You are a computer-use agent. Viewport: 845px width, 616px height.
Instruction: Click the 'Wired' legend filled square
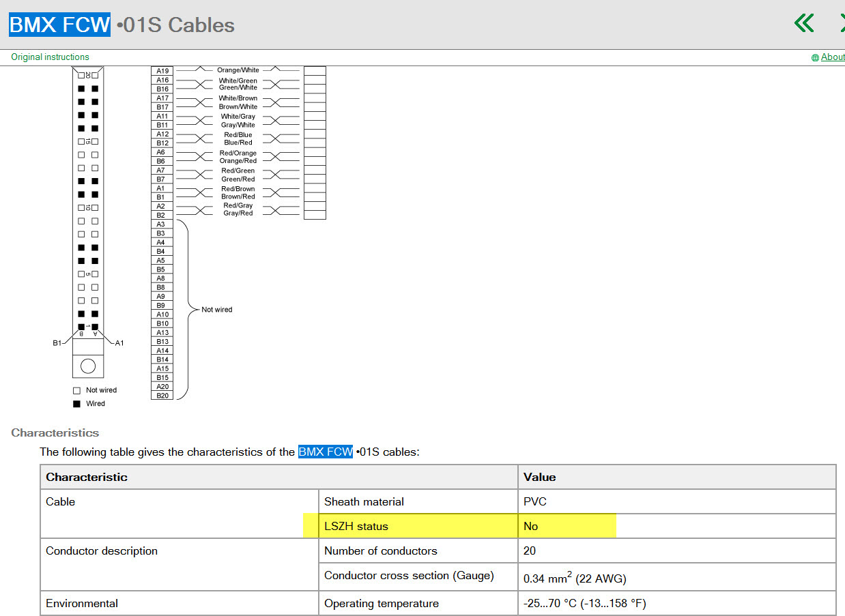77,404
